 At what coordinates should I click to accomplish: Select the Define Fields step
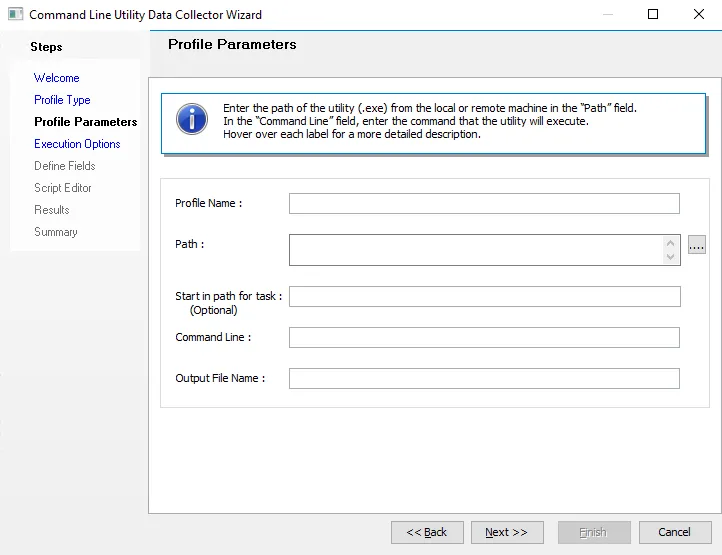[65, 166]
